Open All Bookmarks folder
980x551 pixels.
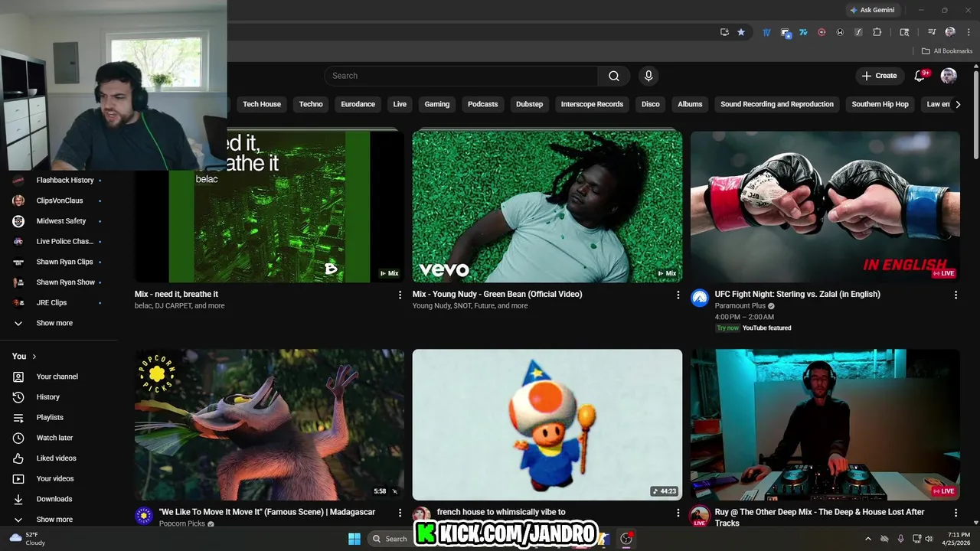pyautogui.click(x=947, y=51)
